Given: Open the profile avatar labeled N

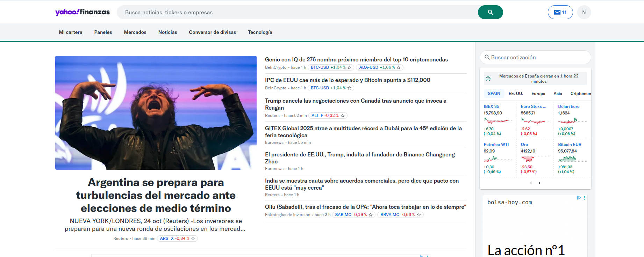Looking at the screenshot, I should (x=584, y=12).
